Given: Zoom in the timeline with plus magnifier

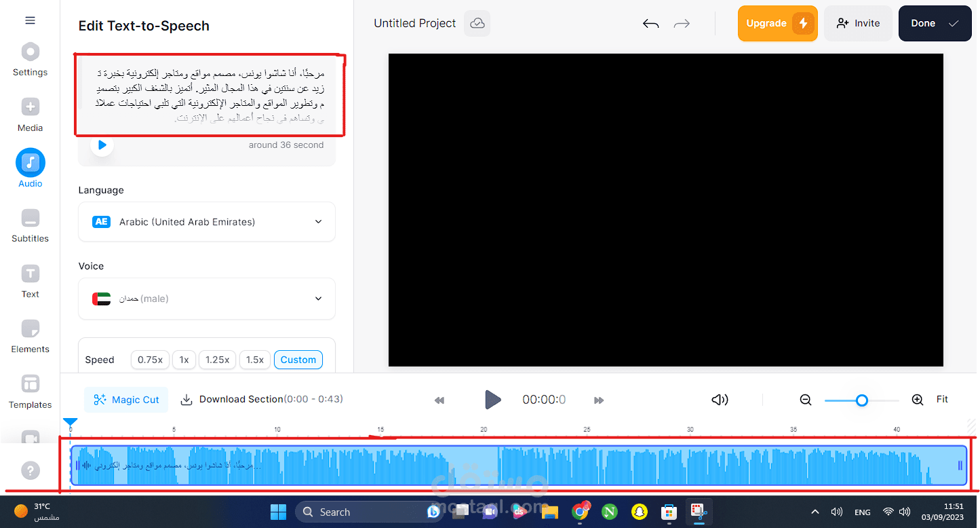Looking at the screenshot, I should (918, 400).
